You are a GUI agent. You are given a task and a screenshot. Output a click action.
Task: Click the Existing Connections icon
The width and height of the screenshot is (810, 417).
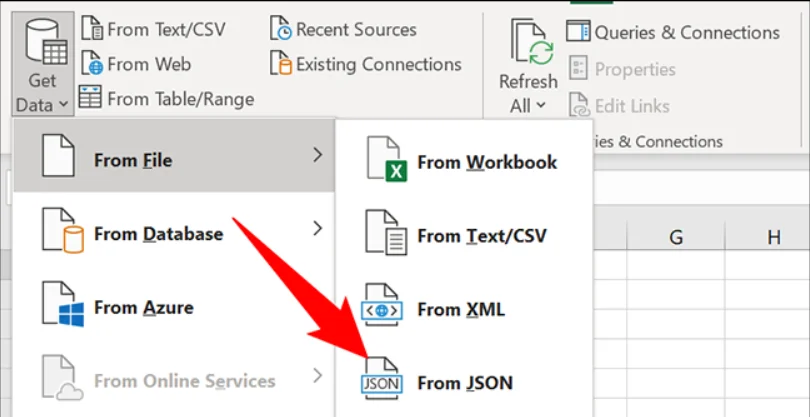[281, 64]
